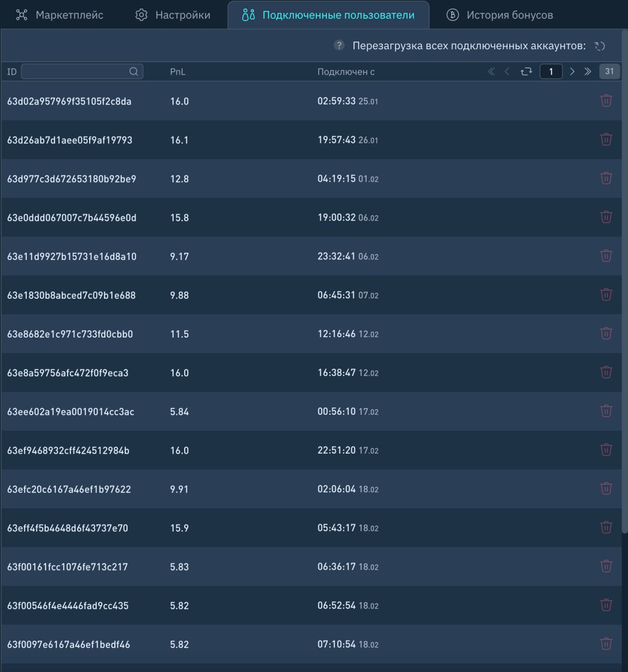Delete user 63d02a957969f35105f2c8da with trash icon
The width and height of the screenshot is (628, 672).
[606, 101]
